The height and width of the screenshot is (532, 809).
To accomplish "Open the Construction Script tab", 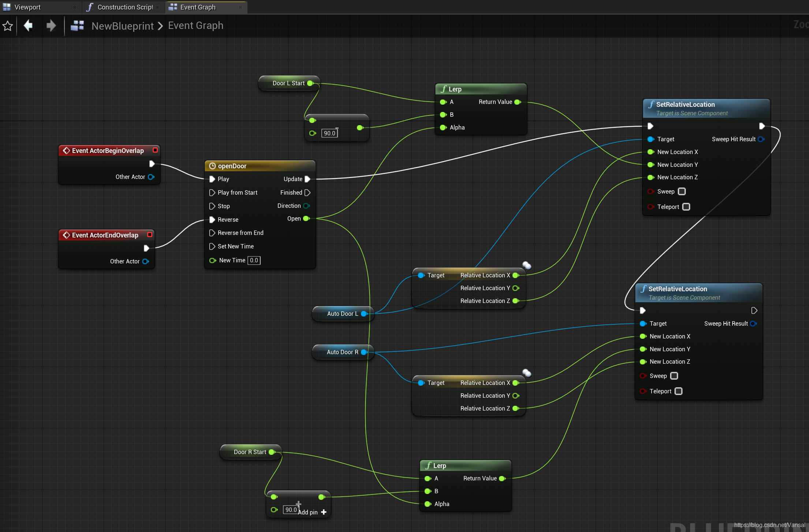I will (x=125, y=7).
